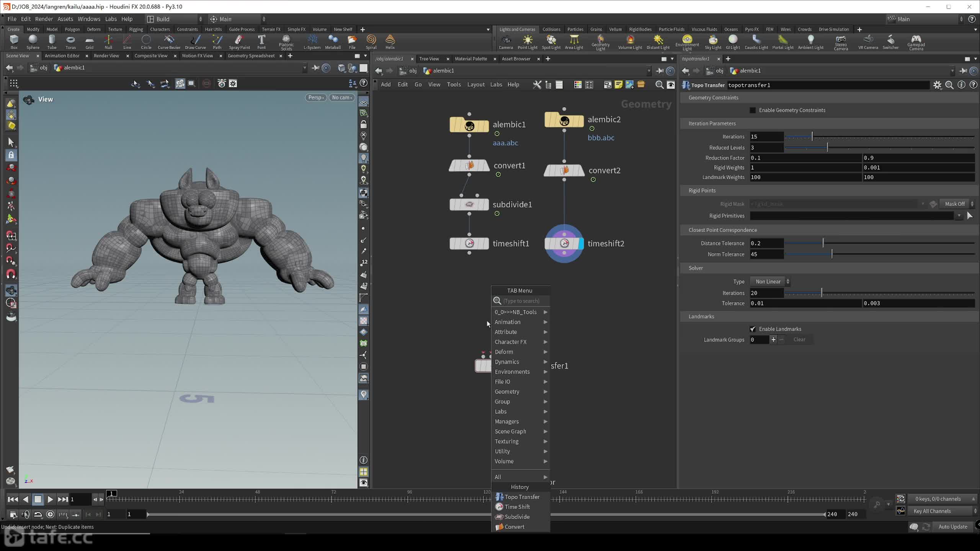Open the Key All Channels dropdown

point(943,511)
